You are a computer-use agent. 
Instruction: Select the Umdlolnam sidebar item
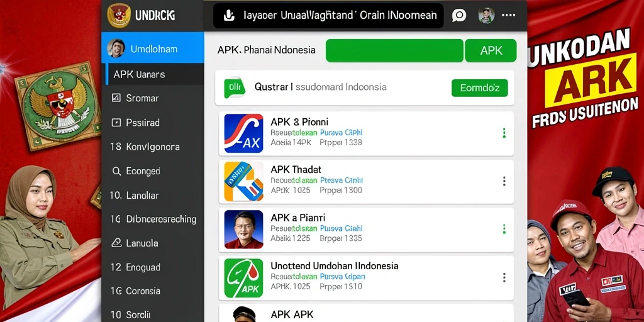[x=153, y=48]
